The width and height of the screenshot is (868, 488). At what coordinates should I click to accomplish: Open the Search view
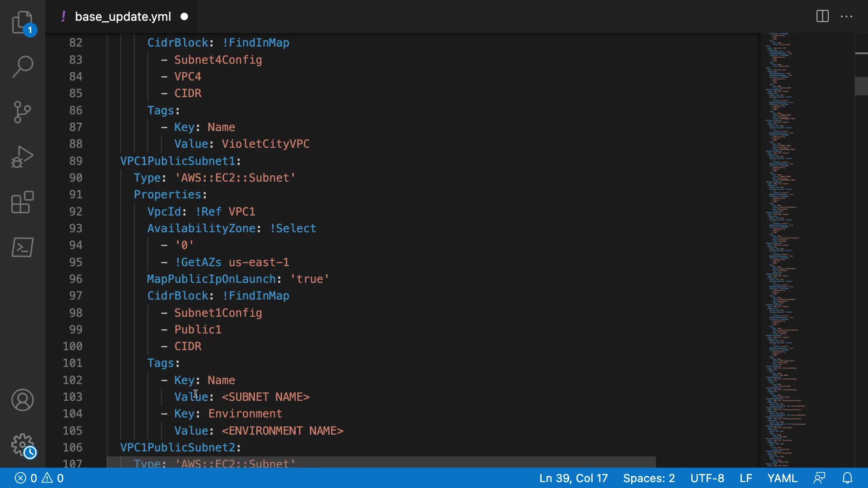[x=22, y=67]
